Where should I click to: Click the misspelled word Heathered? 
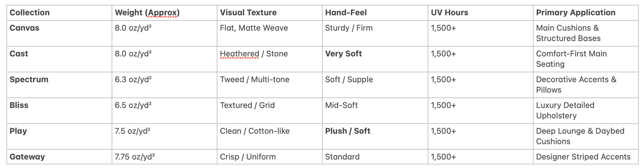[239, 54]
